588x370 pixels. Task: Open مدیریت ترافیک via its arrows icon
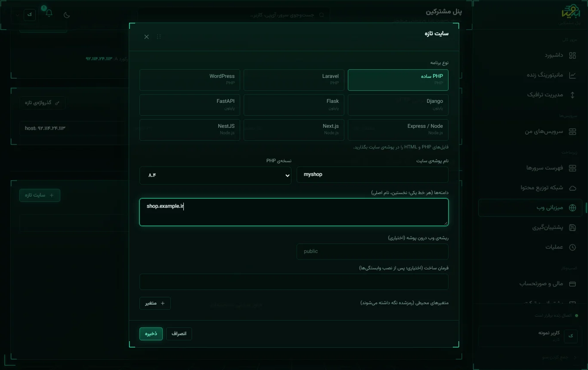[573, 95]
